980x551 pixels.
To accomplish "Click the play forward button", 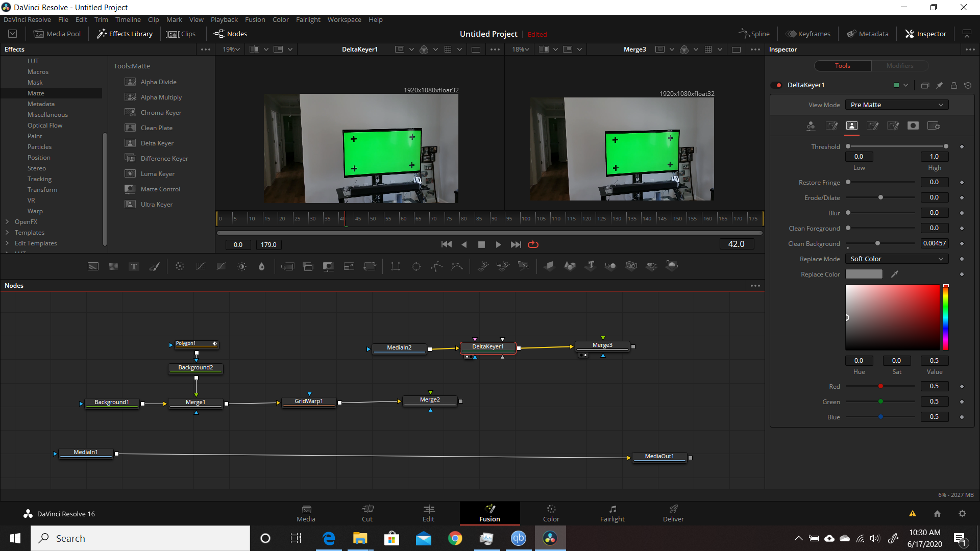I will 498,244.
